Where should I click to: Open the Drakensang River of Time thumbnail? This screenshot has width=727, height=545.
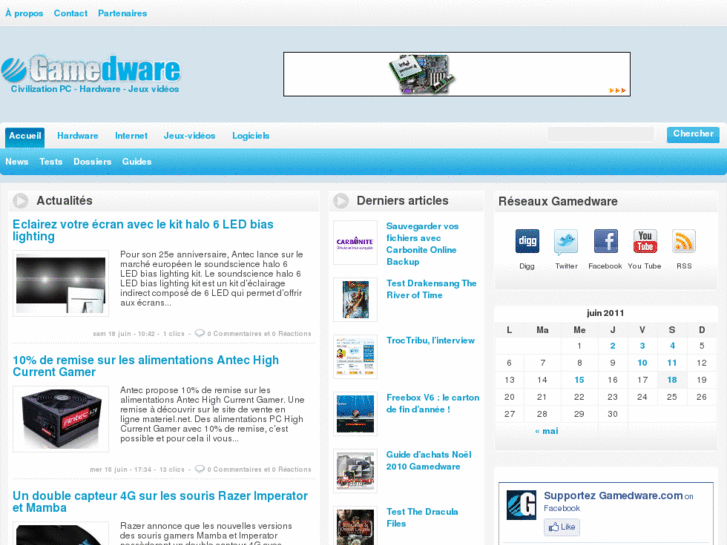point(355,300)
